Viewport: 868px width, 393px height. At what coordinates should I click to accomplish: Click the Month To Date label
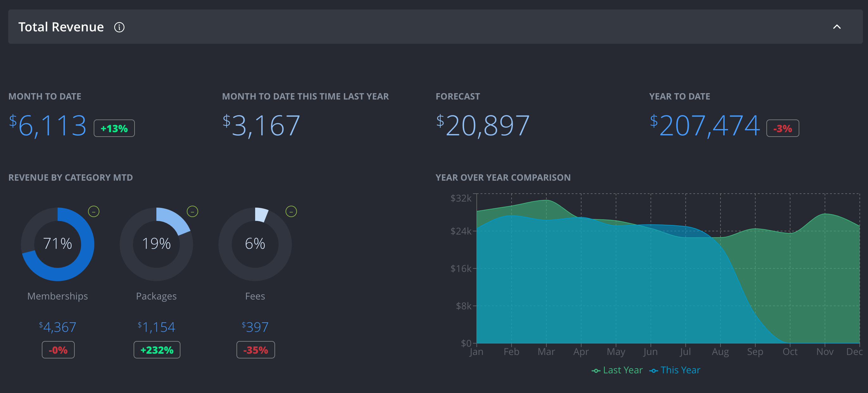(45, 96)
